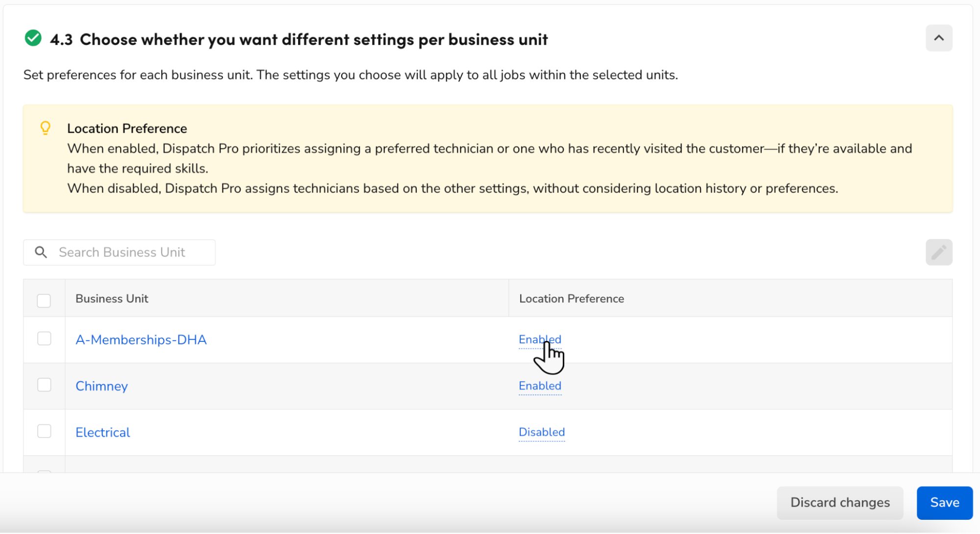Check the checkbox for Electrical
The image size is (980, 534).
[45, 431]
